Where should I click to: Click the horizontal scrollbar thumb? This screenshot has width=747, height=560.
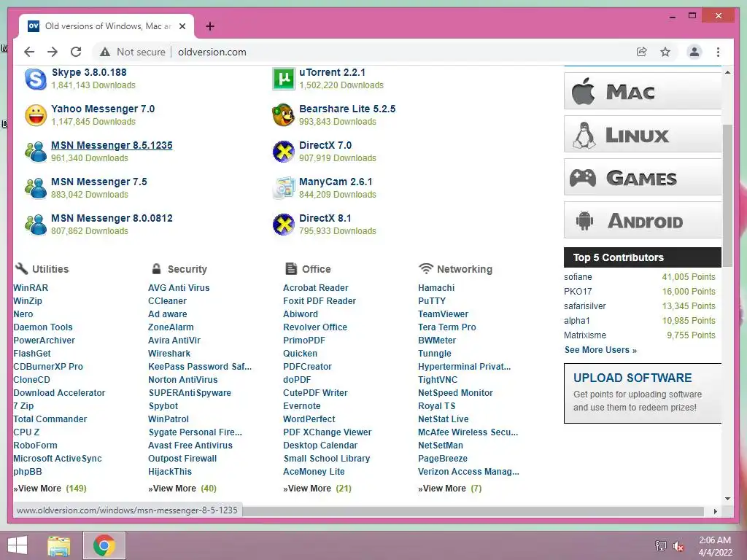point(473,511)
